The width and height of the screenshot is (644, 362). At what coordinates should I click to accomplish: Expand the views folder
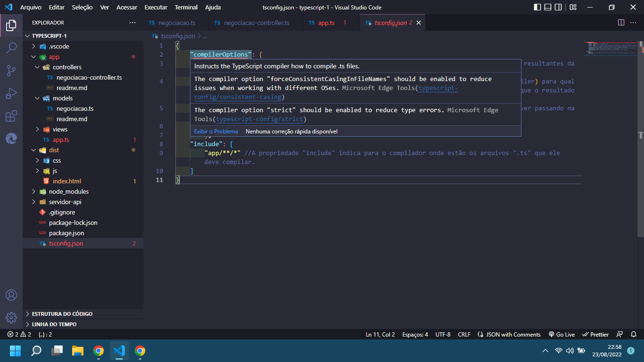(x=83, y=129)
